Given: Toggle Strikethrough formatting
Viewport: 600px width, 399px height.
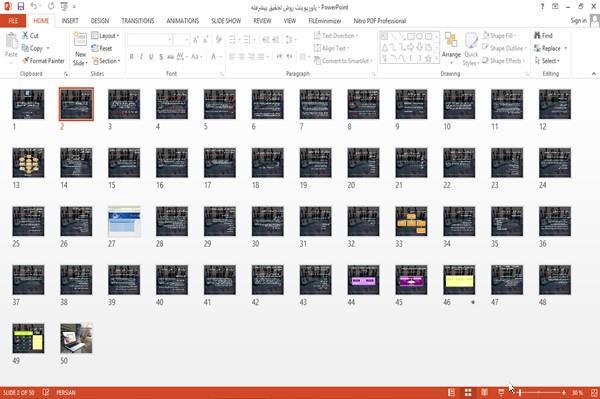Looking at the screenshot, I should pyautogui.click(x=171, y=57).
